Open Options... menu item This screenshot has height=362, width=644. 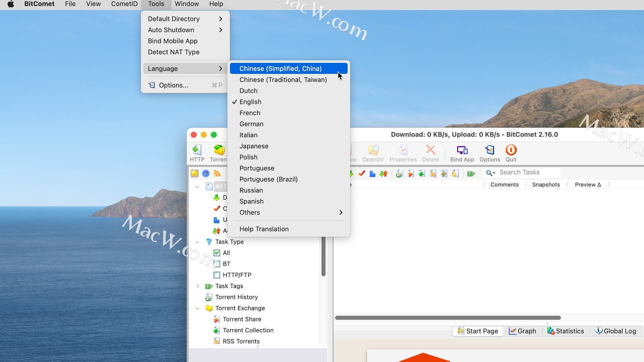click(x=185, y=85)
